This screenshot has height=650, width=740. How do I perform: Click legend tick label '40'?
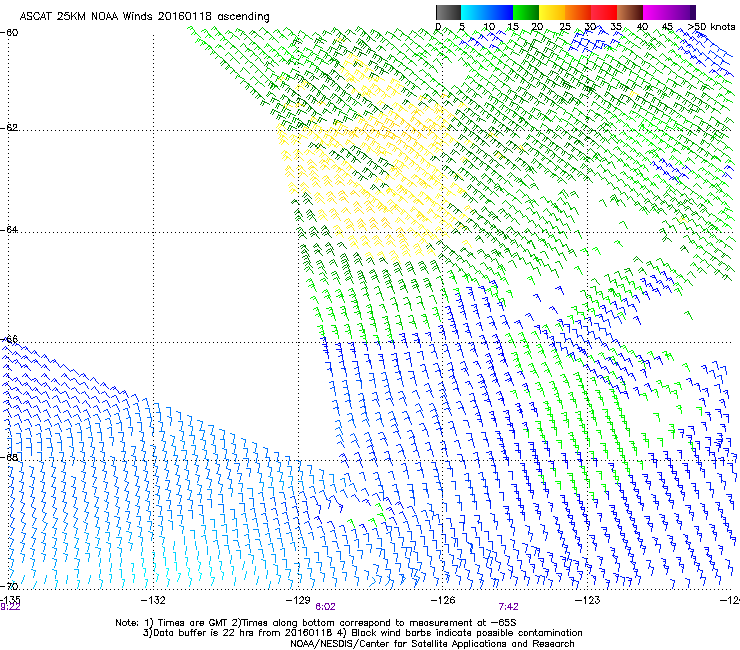tap(642, 27)
